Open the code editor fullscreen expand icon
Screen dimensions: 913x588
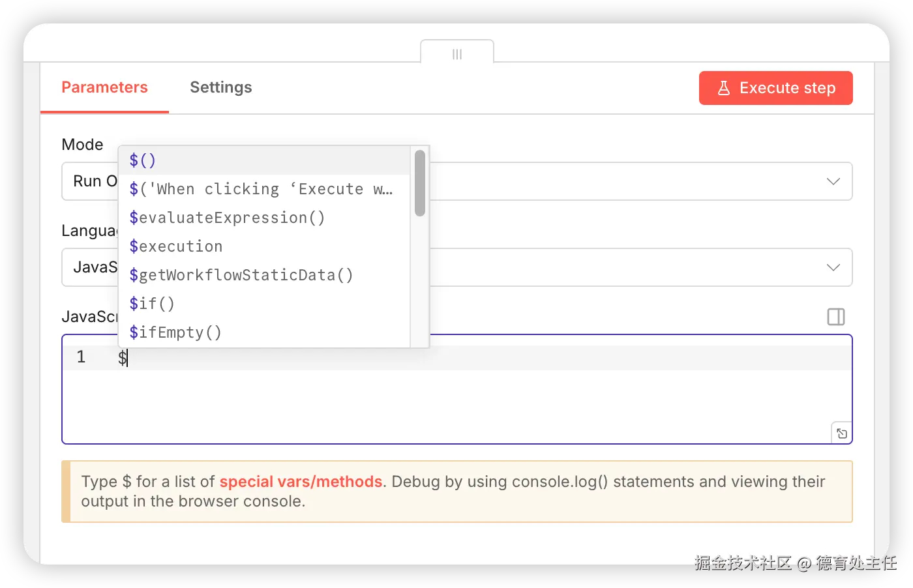coord(842,434)
